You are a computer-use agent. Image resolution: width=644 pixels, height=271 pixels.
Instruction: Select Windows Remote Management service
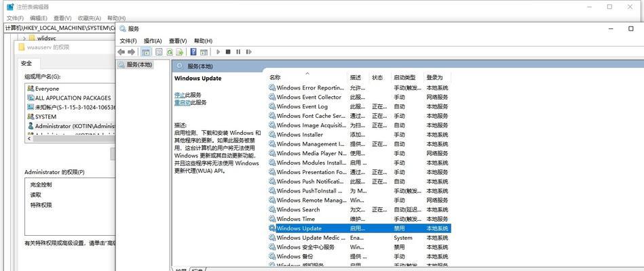pos(359,200)
